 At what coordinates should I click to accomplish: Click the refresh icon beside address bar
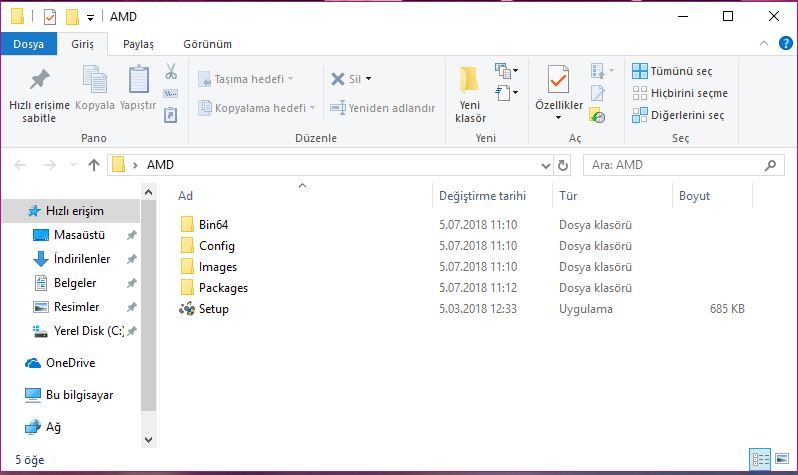pos(562,165)
